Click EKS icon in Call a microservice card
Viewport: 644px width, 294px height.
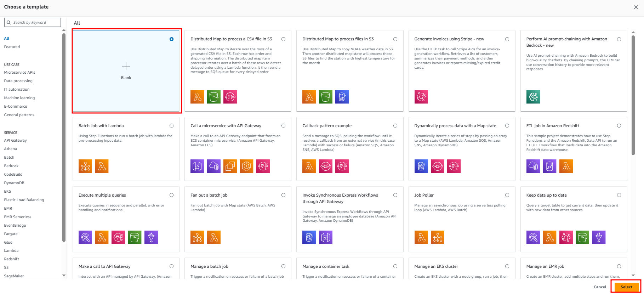pyautogui.click(x=246, y=166)
